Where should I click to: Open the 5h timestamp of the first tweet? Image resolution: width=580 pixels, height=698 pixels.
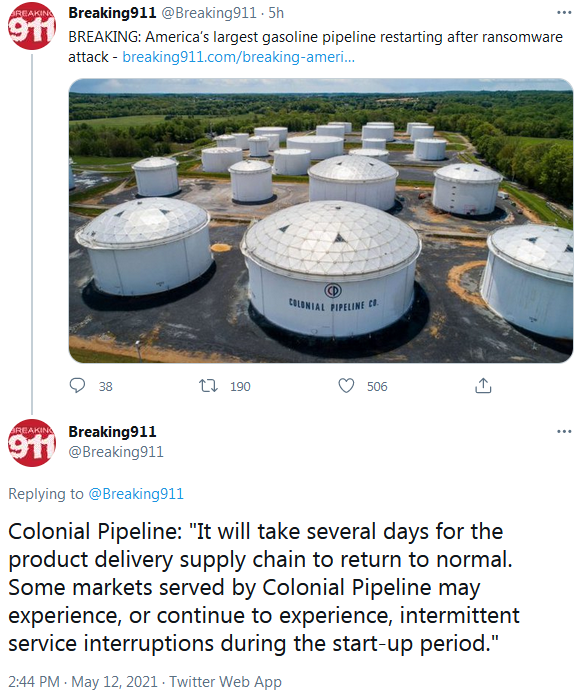tap(276, 13)
